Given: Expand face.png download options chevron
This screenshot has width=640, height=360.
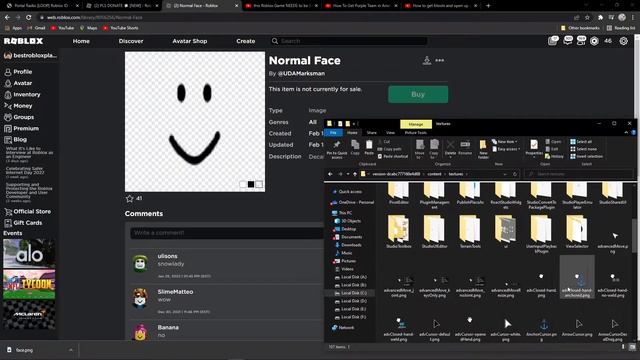Looking at the screenshot, I should click(x=71, y=350).
